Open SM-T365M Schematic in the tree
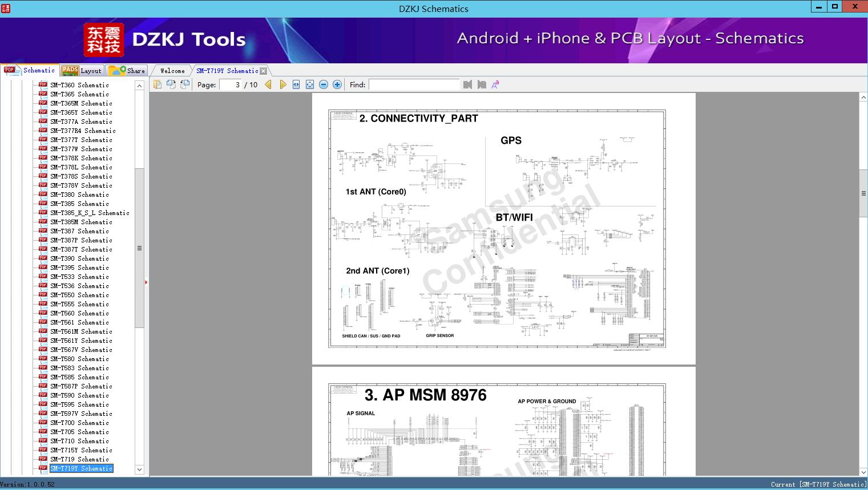Image resolution: width=868 pixels, height=490 pixels. [81, 103]
